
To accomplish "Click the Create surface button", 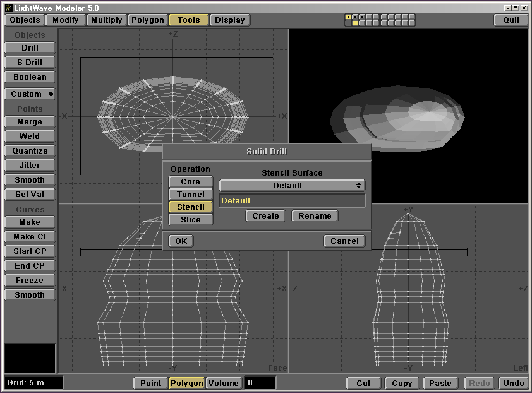I will [x=265, y=216].
